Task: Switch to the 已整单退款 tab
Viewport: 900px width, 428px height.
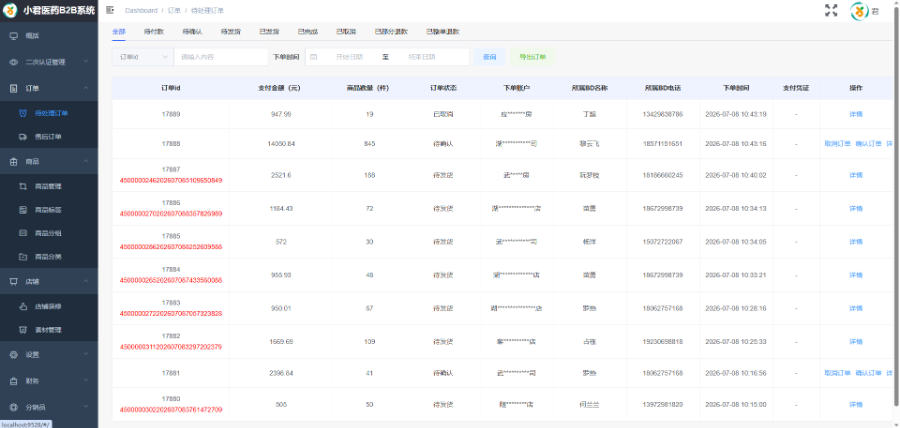Action: (x=443, y=32)
